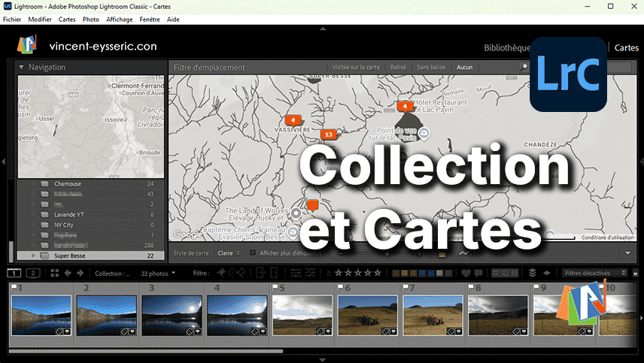The image size is (644, 363).
Task: Go forward with the right arrow icon
Action: coord(80,273)
